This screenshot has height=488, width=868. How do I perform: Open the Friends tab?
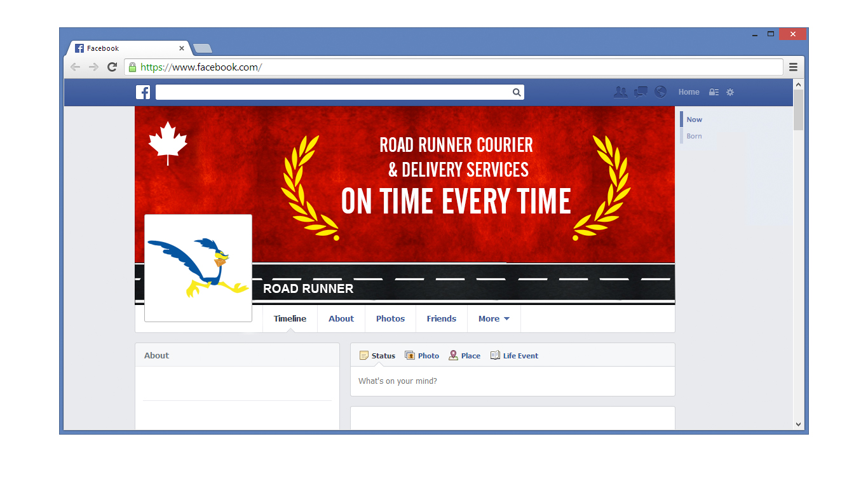tap(441, 319)
